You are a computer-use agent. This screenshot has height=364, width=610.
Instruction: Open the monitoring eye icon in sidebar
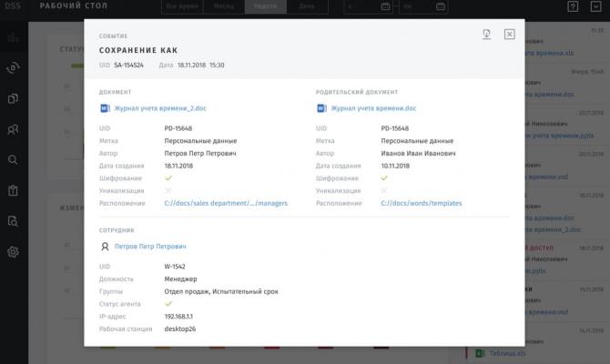13,67
